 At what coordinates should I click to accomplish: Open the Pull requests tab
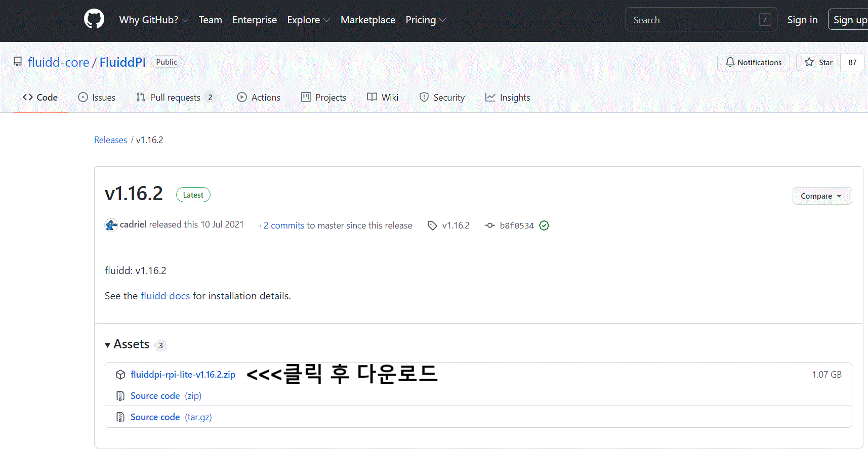click(176, 98)
